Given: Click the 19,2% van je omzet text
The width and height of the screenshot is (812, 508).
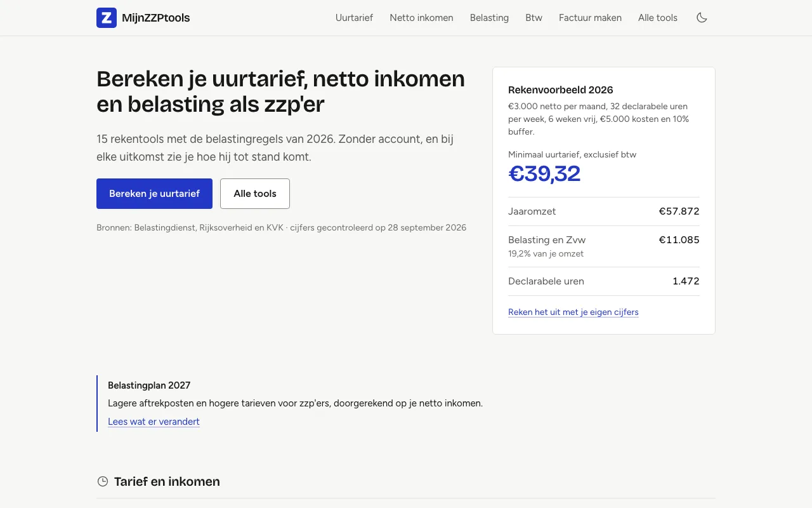Looking at the screenshot, I should point(546,253).
